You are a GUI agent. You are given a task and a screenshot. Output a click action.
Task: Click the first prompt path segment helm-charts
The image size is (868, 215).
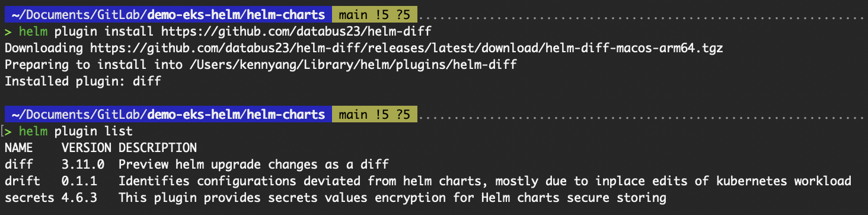[x=291, y=14]
